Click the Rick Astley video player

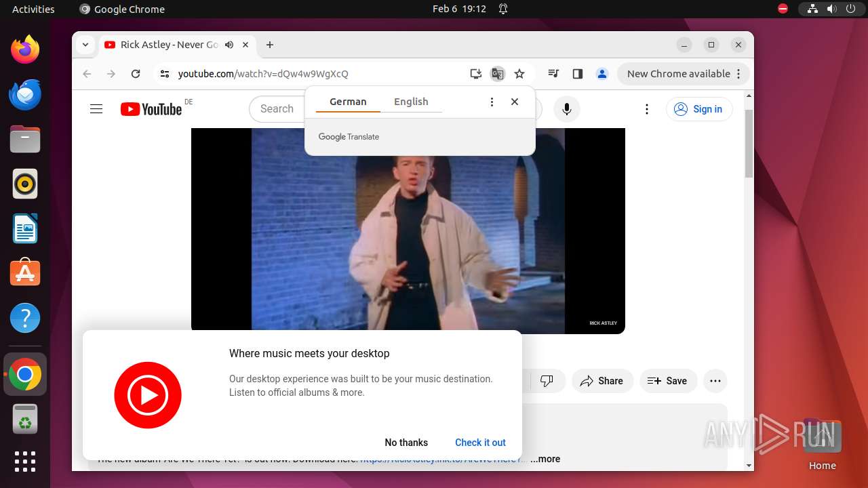point(408,230)
